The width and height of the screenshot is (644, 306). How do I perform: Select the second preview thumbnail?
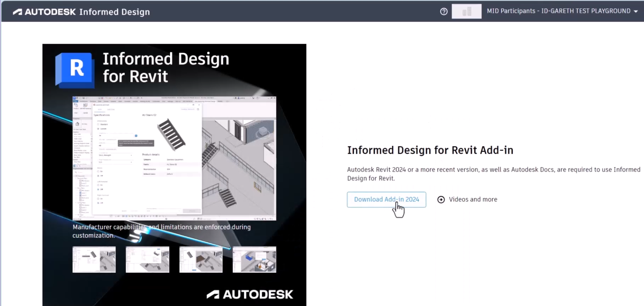tap(147, 259)
